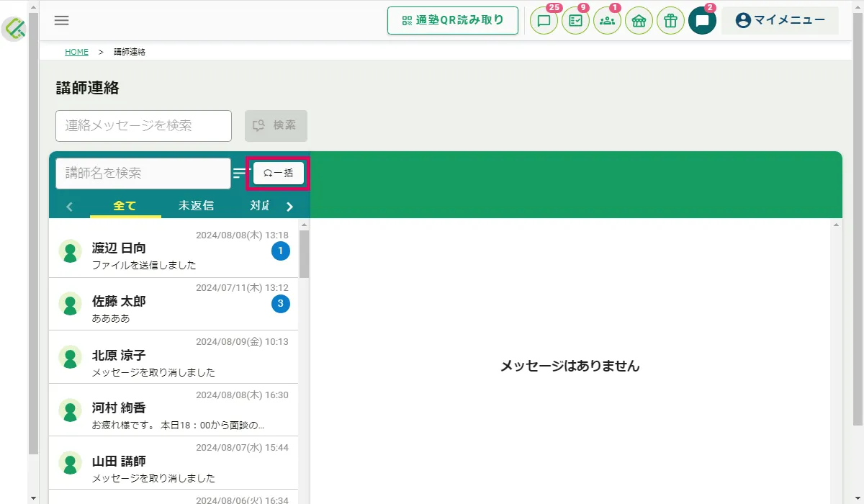Click the sort filter lines icon
This screenshot has height=504, width=864.
point(240,173)
